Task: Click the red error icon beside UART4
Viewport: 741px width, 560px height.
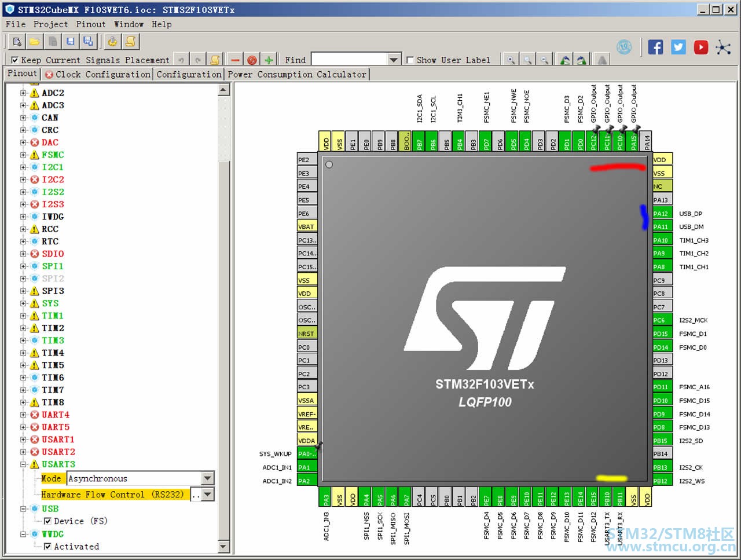Action: [x=35, y=415]
